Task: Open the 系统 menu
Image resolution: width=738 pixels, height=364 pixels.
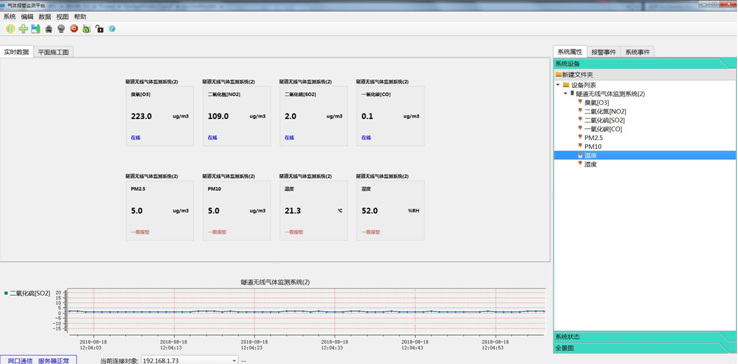Action: 9,16
